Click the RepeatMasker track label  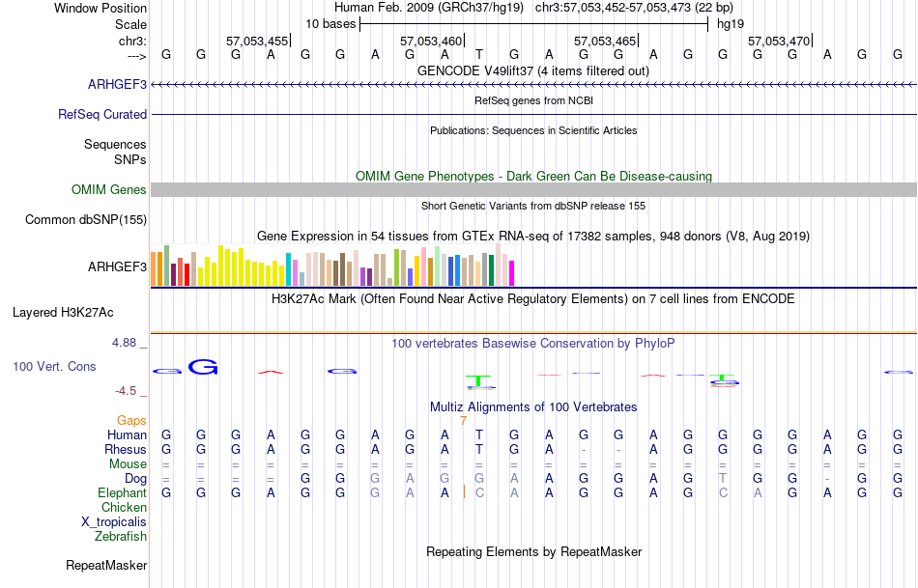(106, 565)
